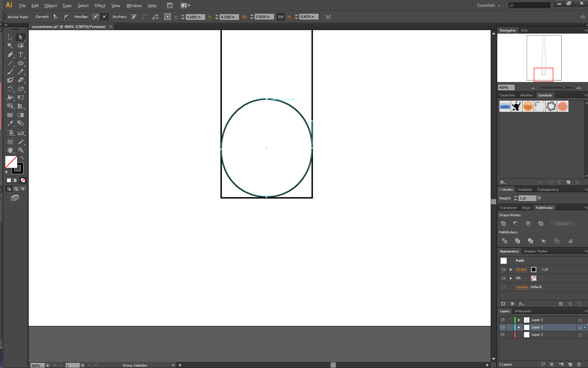Open stroke options via the Stroke link

521,270
